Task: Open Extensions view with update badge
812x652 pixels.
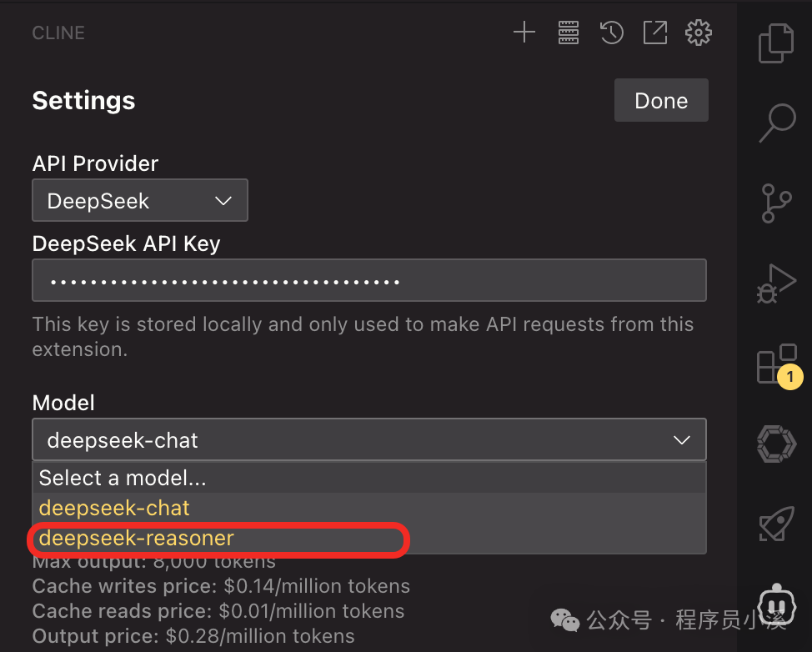Action: click(774, 364)
